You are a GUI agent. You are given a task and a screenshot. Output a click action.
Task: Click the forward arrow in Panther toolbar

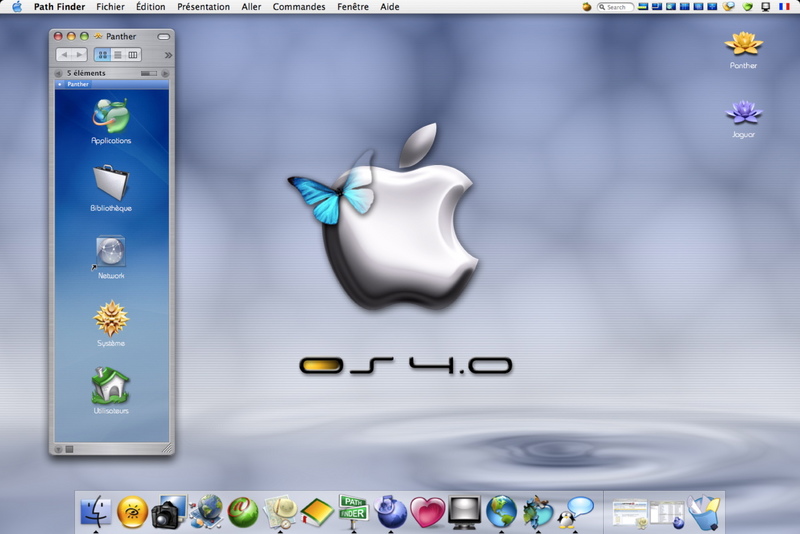[x=79, y=55]
